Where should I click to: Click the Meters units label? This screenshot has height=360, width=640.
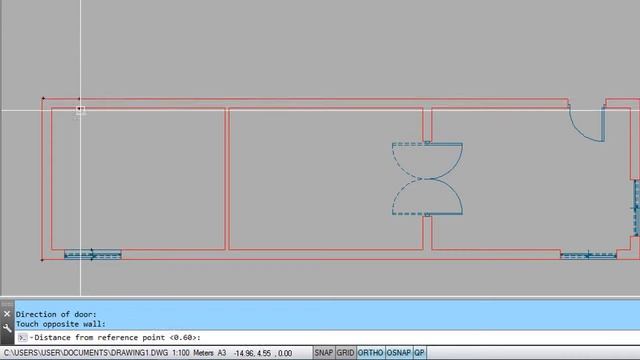pos(203,353)
